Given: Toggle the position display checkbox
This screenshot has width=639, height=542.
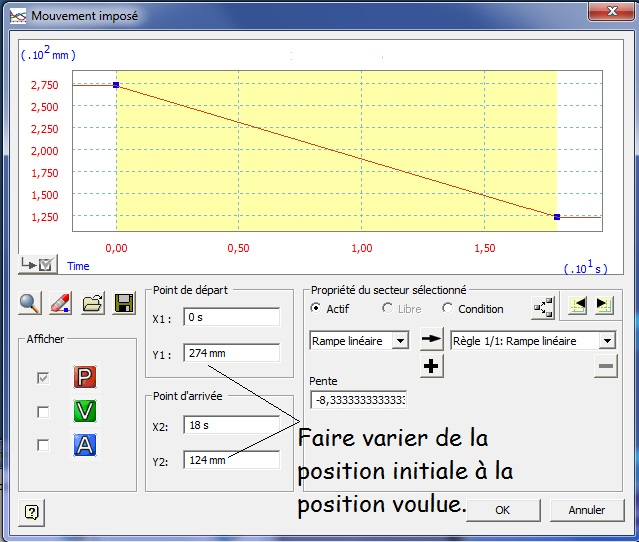Looking at the screenshot, I should click(x=43, y=378).
